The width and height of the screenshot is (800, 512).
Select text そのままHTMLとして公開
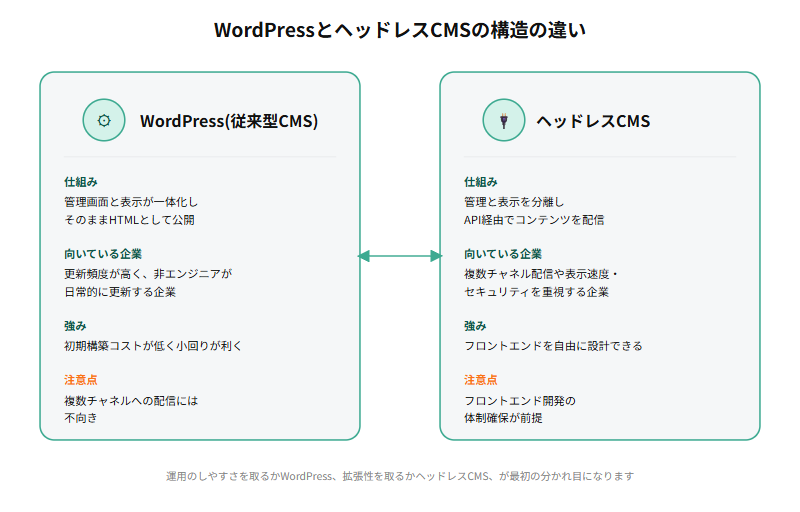(x=129, y=220)
